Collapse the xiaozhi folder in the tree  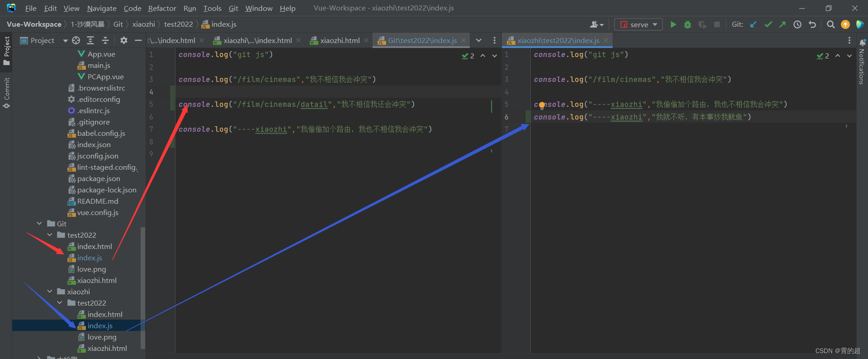(x=50, y=292)
